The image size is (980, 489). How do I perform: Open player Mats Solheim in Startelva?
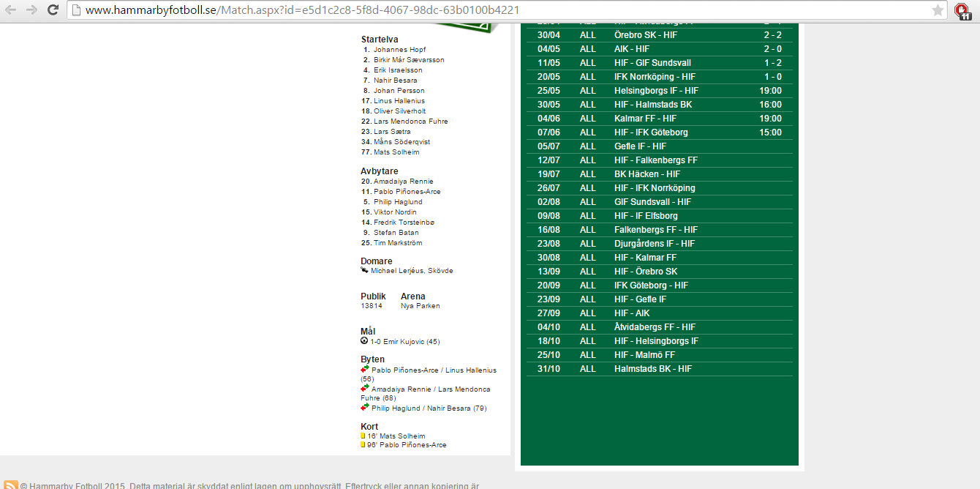coord(396,152)
